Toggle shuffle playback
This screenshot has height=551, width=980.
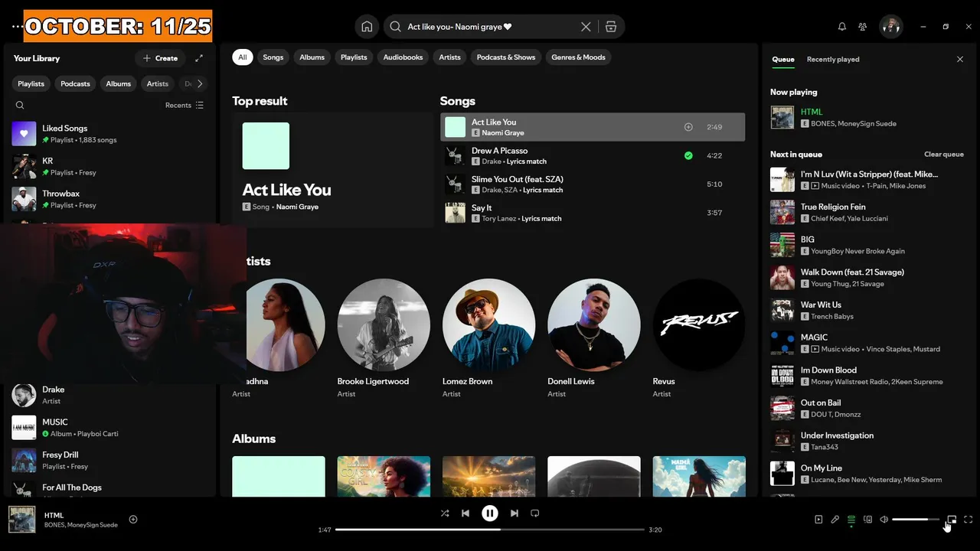(445, 514)
